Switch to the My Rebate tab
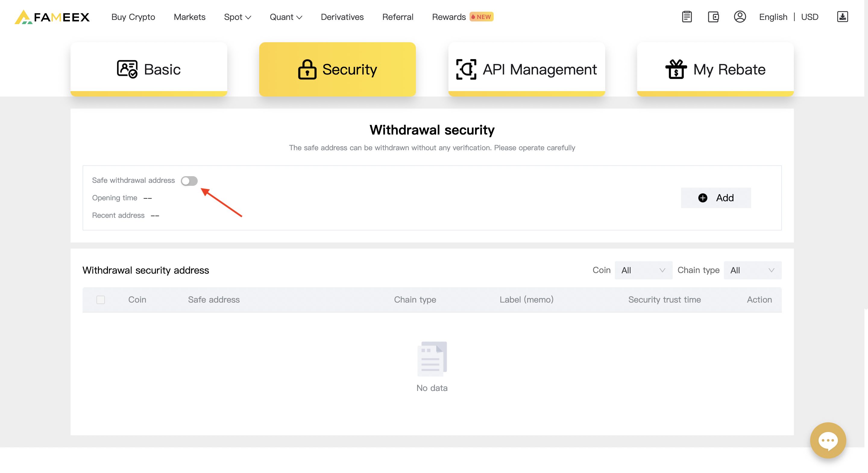 pos(715,69)
